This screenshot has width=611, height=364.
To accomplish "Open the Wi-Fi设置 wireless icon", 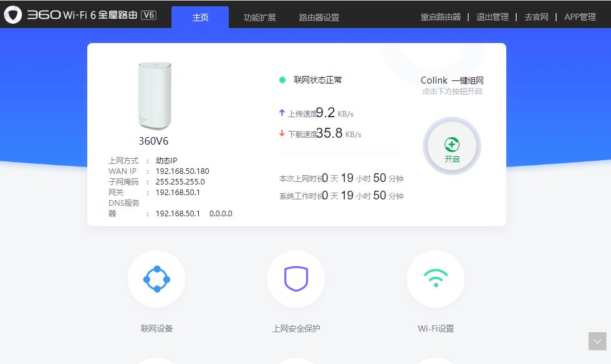I will point(435,279).
